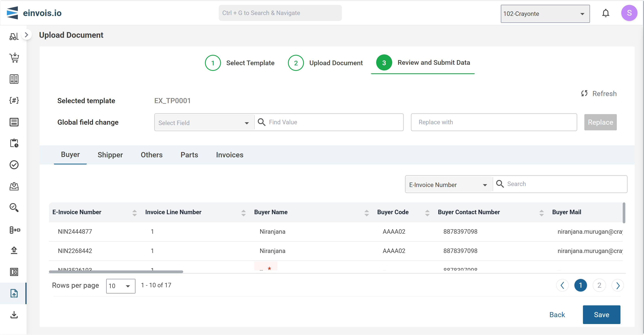
Task: Click the table Search magnifier icon
Action: (500, 184)
